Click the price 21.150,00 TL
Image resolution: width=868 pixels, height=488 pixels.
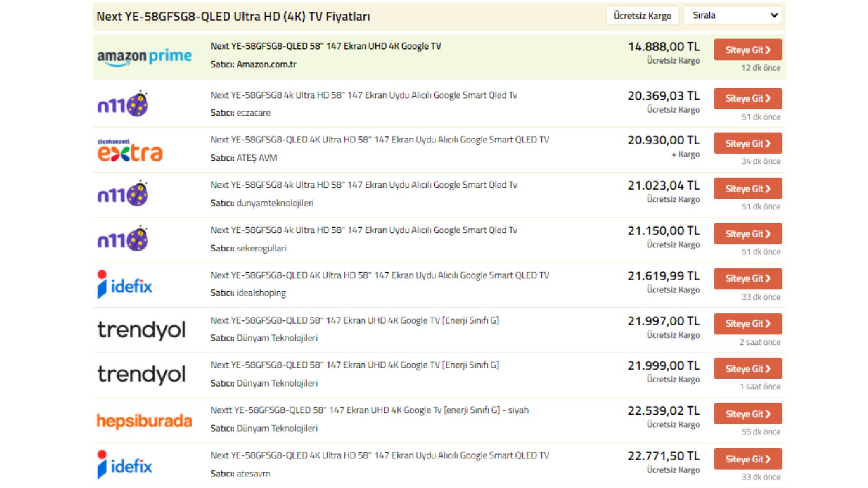pyautogui.click(x=664, y=231)
